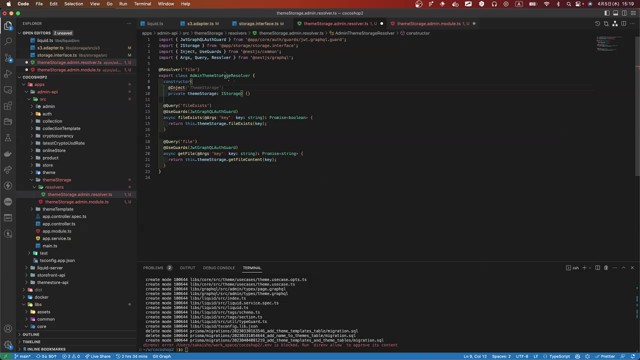This screenshot has width=640, height=360.
Task: Open the Accounts icon in activity bar
Action: pos(8,329)
